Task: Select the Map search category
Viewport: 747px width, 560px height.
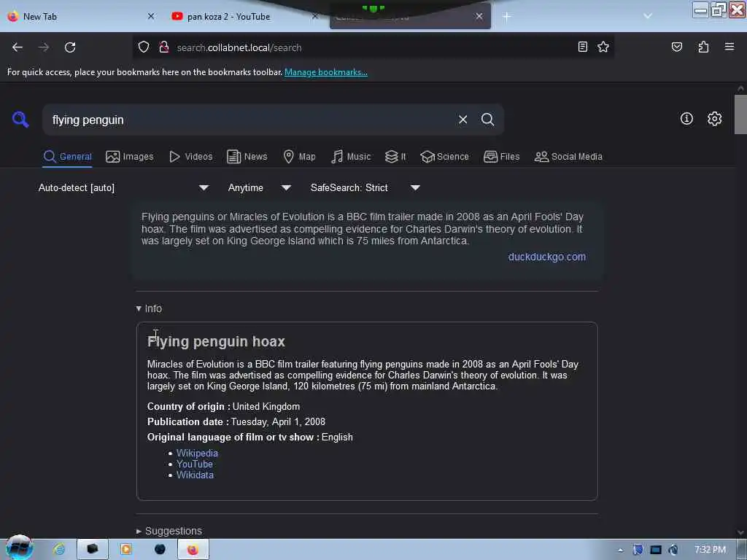Action: (299, 157)
